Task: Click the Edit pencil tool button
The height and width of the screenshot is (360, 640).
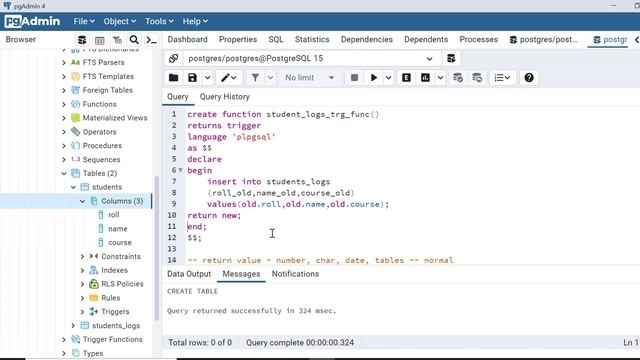Action: click(x=229, y=78)
